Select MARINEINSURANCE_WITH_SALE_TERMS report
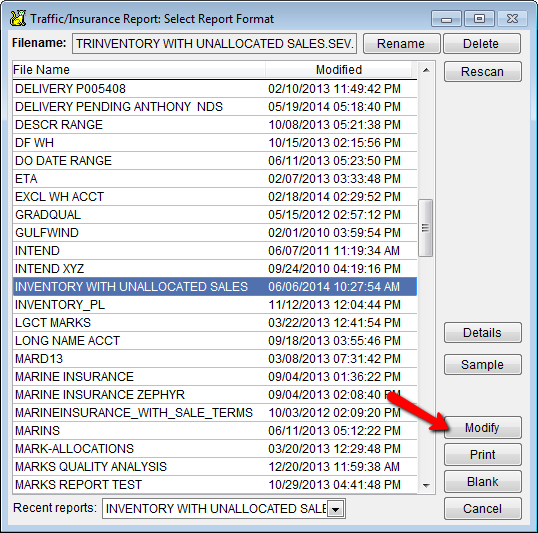Screen dimensions: 538x533 pyautogui.click(x=215, y=413)
